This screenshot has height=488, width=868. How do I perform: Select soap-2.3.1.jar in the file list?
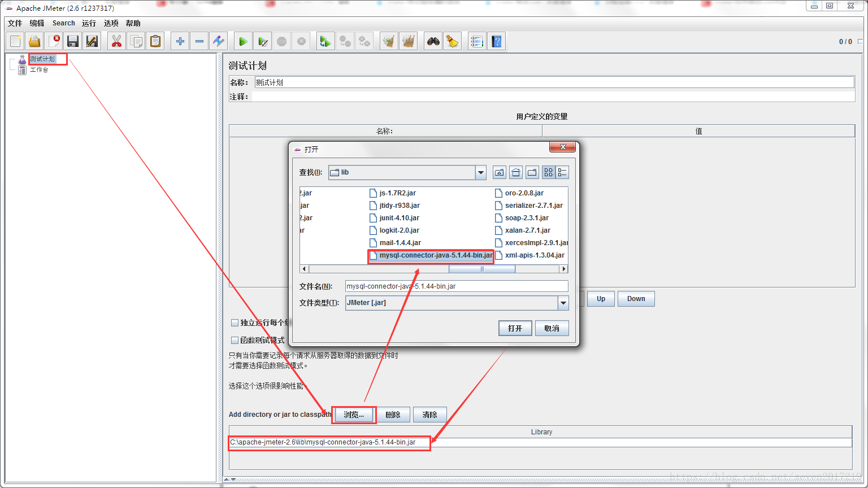522,218
